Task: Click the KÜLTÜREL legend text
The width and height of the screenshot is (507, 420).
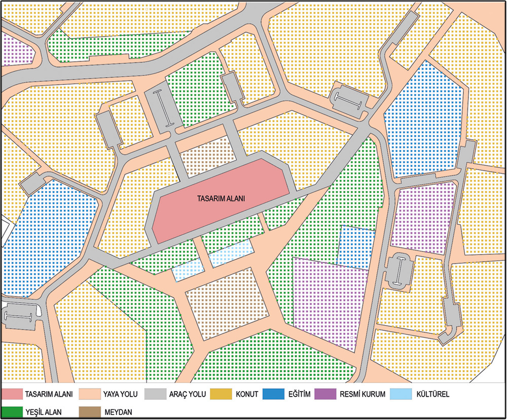Action: (x=433, y=394)
